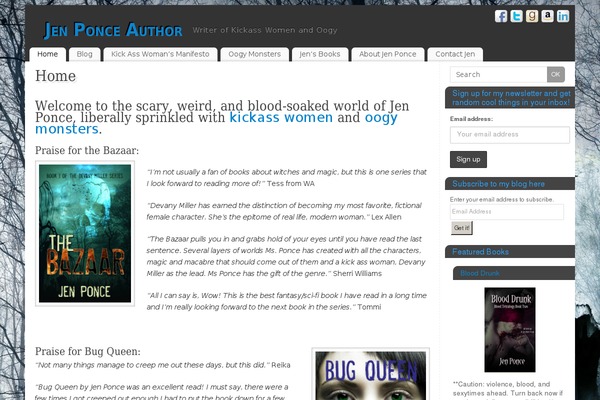The image size is (600, 400).
Task: Open The Bazaar book cover image
Action: tap(85, 233)
